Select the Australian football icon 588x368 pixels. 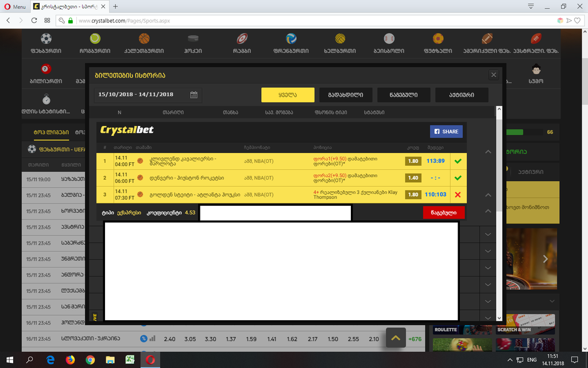536,39
